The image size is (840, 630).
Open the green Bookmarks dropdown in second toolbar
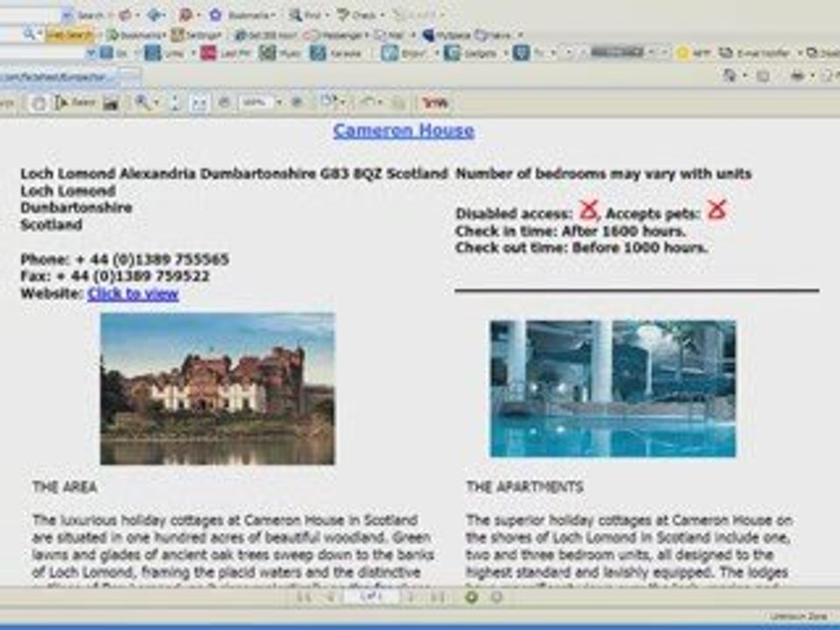click(135, 35)
